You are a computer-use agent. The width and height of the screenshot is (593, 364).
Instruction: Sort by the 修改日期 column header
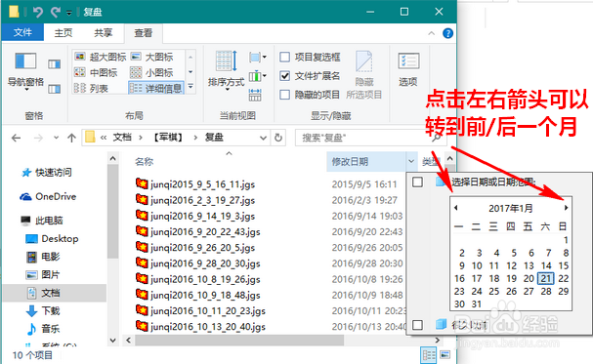tap(350, 162)
